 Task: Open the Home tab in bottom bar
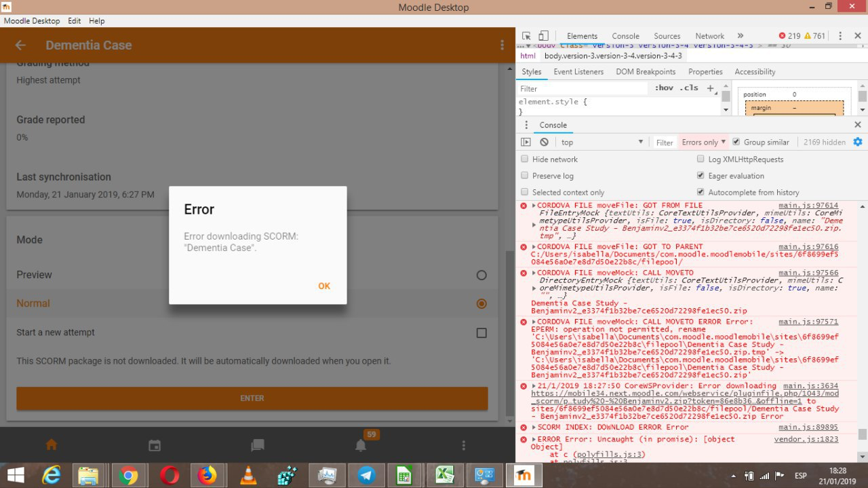point(52,445)
